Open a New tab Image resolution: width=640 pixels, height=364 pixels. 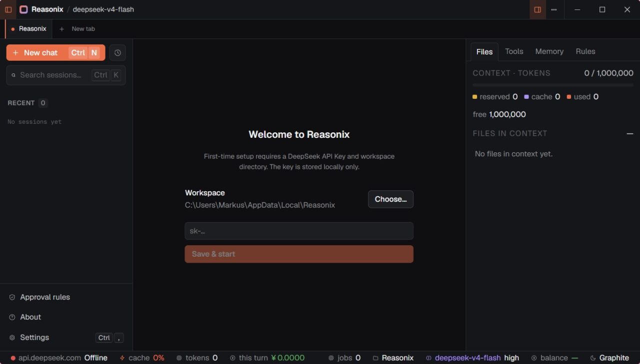click(x=77, y=29)
